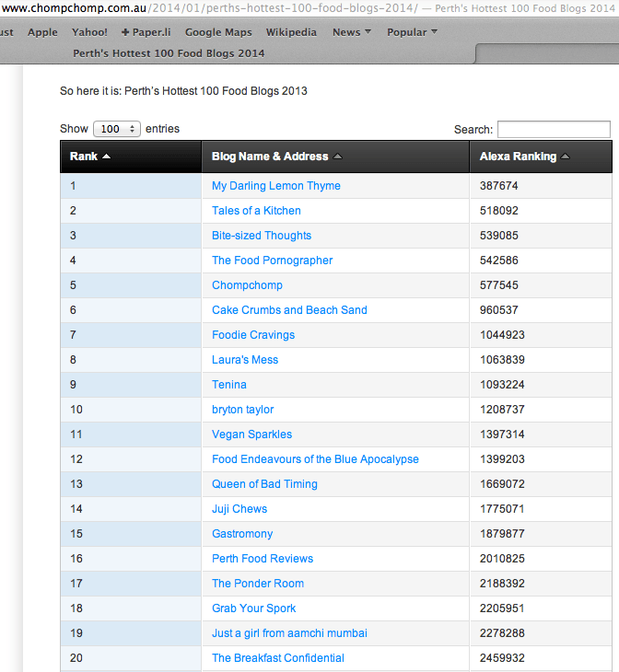Open the Paper.li bookmark
Image resolution: width=619 pixels, height=672 pixels.
[146, 32]
